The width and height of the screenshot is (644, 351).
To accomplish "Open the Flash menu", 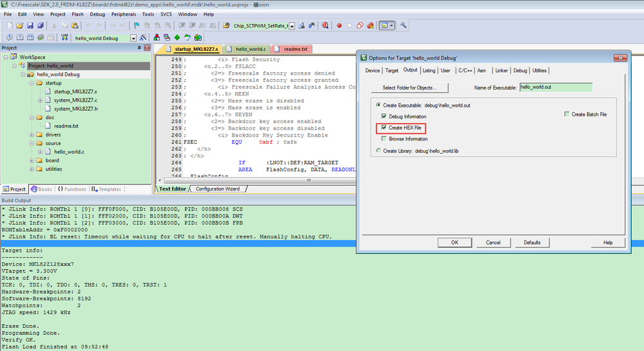I will pos(77,14).
